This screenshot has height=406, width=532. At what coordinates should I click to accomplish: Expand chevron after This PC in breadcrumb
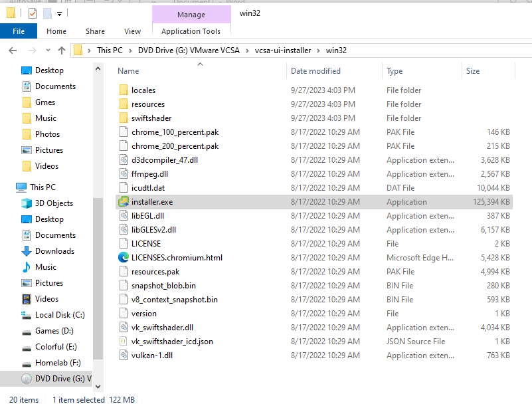[130, 51]
